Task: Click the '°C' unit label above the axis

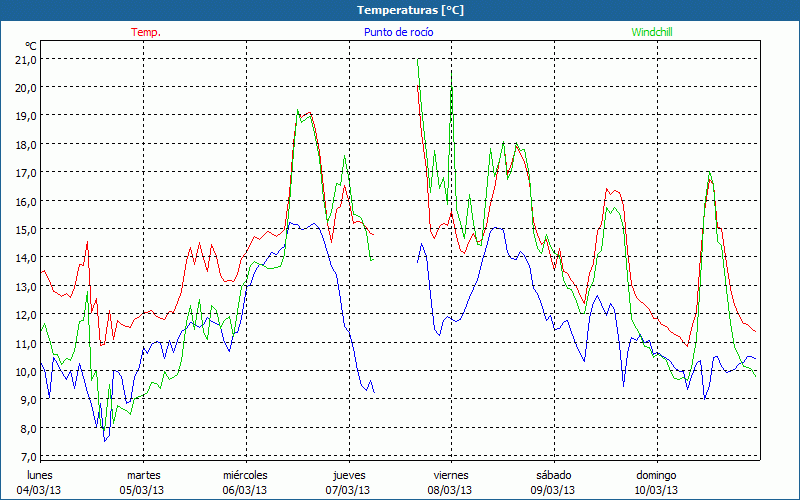Action: pos(31,46)
